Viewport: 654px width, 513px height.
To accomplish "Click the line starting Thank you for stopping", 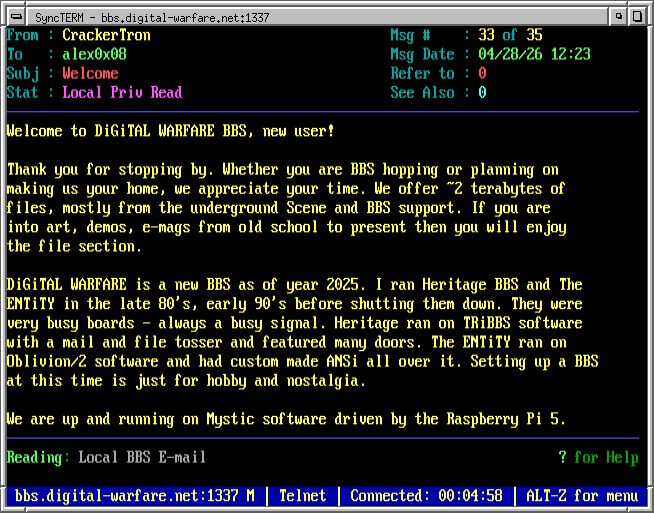I will tap(283, 170).
